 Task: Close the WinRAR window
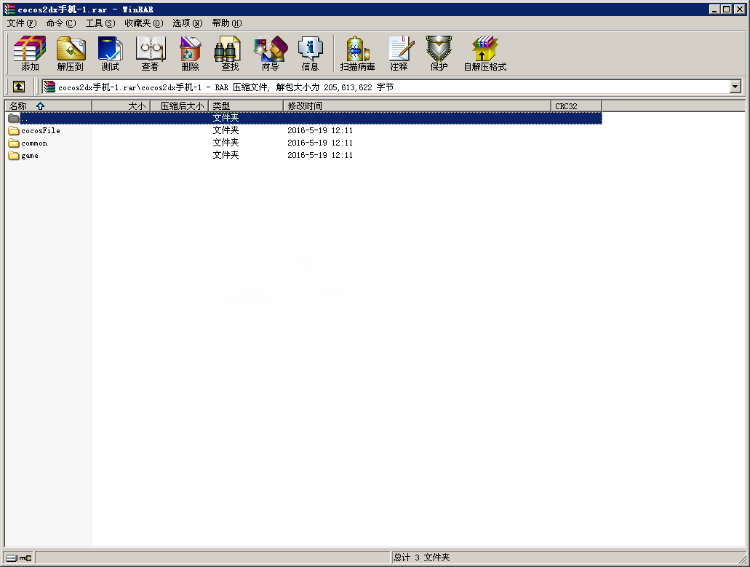pos(739,9)
